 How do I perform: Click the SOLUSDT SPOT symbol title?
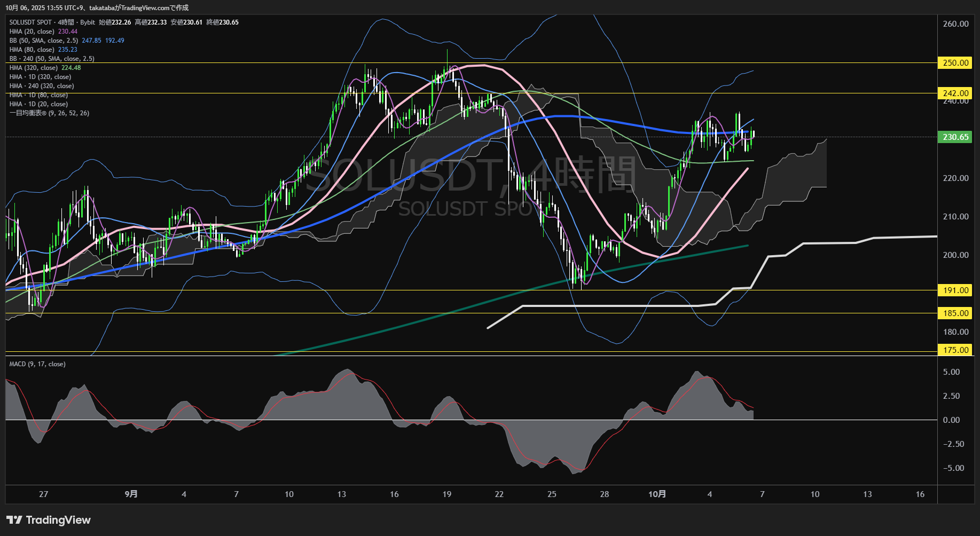(x=30, y=22)
